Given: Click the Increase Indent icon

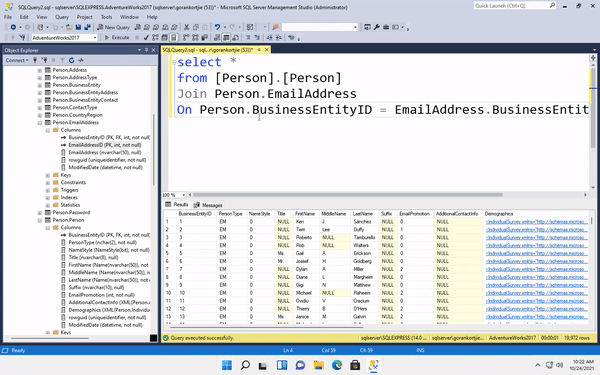Looking at the screenshot, I should tap(279, 38).
